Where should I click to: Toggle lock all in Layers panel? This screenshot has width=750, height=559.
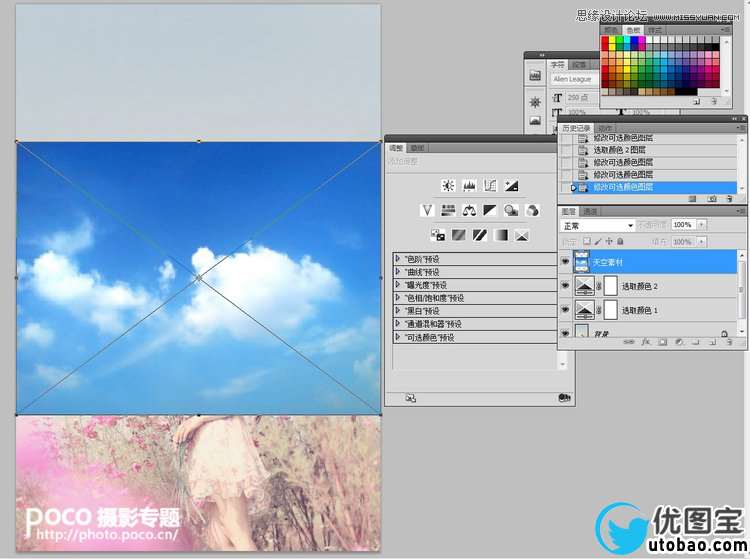pyautogui.click(x=620, y=241)
